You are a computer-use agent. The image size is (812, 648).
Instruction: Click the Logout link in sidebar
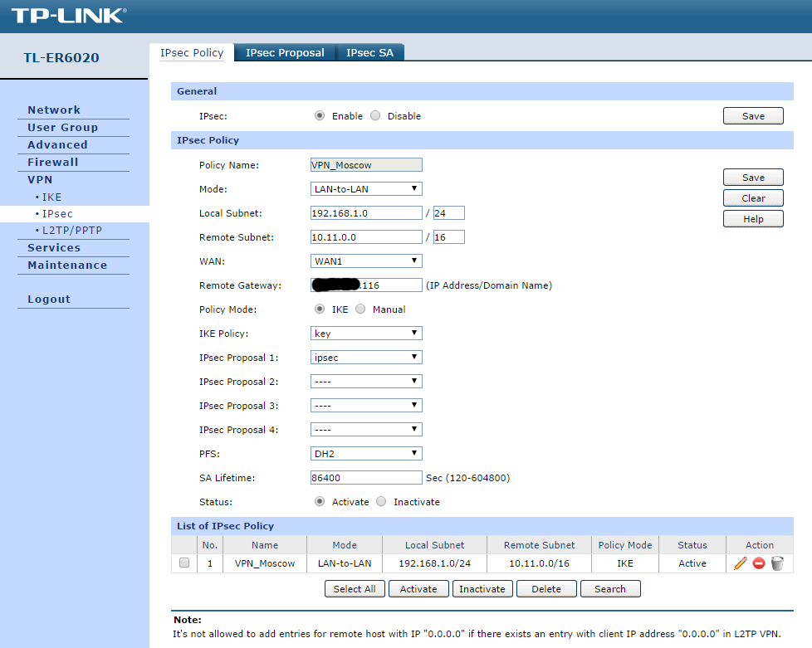(49, 300)
